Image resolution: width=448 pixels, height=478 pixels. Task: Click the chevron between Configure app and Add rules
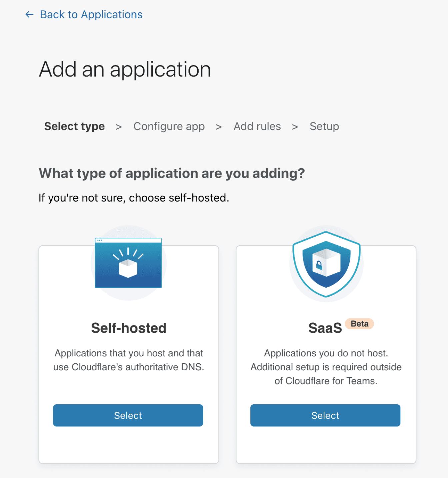(x=219, y=127)
